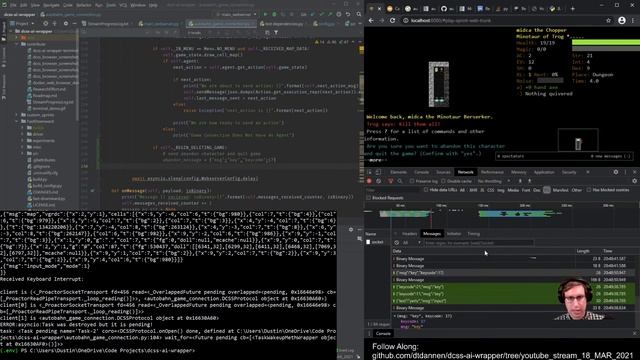Open the Performance tab in DevTools
The height and width of the screenshot is (360, 640).
click(x=492, y=172)
